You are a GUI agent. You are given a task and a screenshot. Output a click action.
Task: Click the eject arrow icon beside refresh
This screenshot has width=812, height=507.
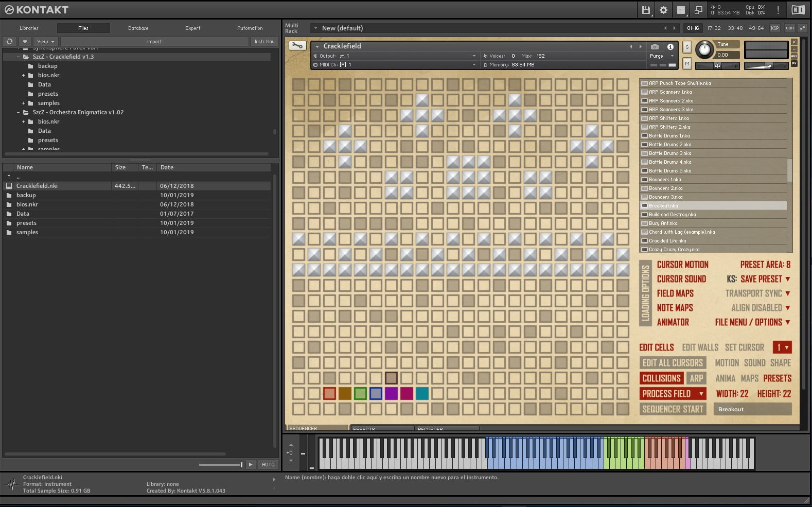click(24, 41)
